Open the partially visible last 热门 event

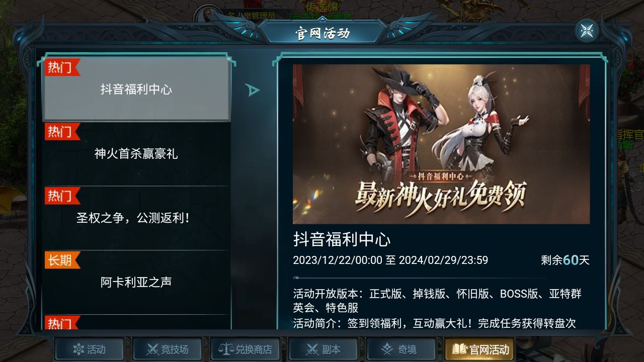coord(136,322)
